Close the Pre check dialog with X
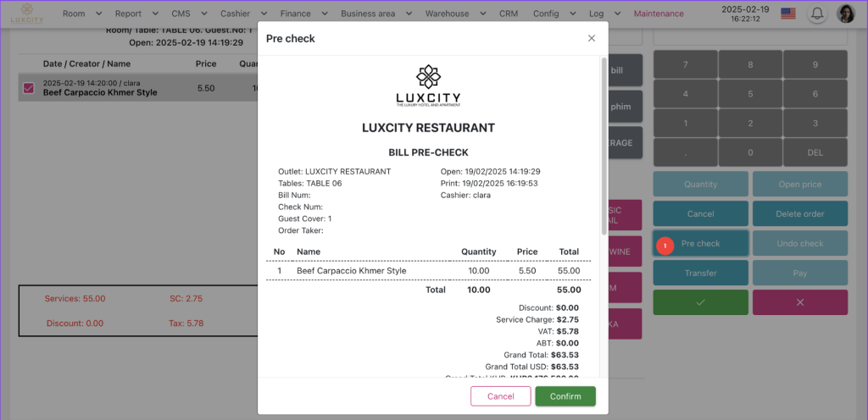The height and width of the screenshot is (420, 868). pyautogui.click(x=592, y=38)
